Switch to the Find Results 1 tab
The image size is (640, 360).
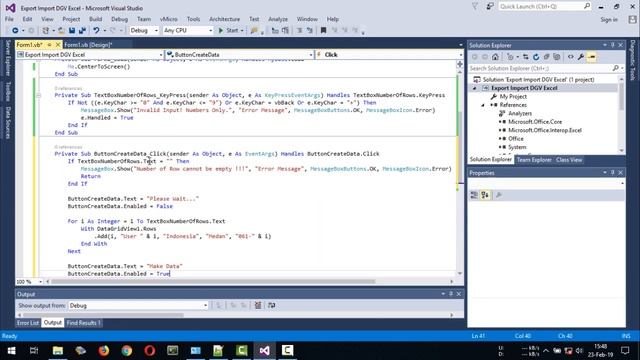[83, 323]
